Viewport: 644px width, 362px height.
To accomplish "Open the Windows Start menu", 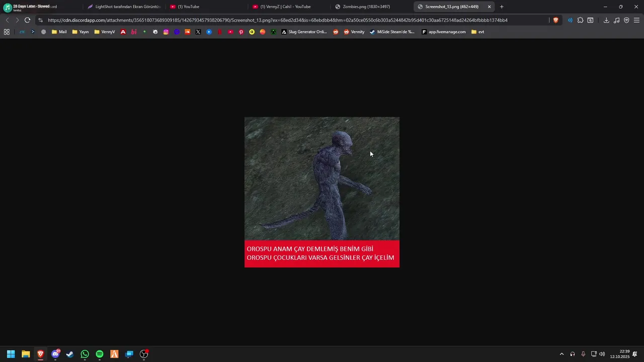I will point(11,354).
